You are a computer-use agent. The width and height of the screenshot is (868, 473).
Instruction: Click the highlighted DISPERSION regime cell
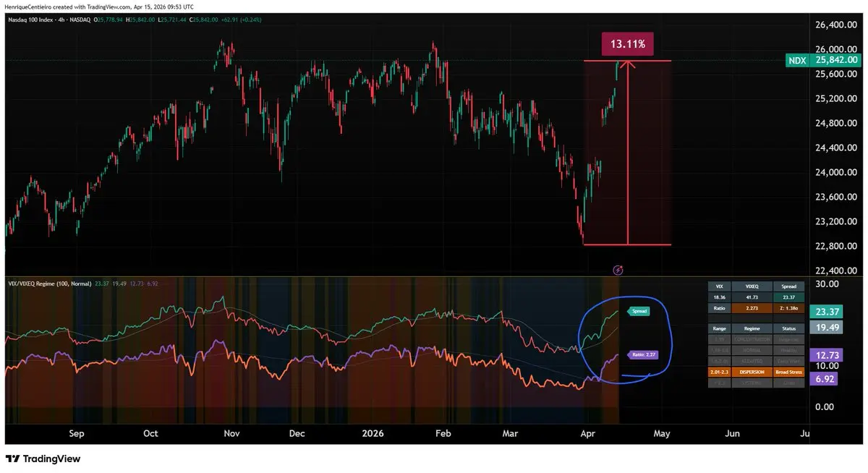pyautogui.click(x=752, y=372)
